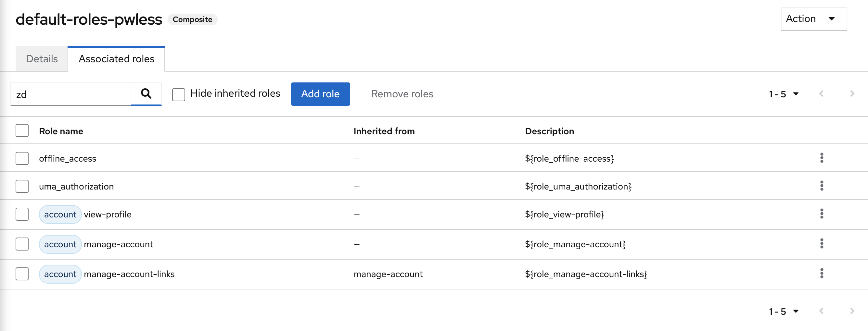The image size is (868, 331).
Task: Open the 1-5 pagination dropdown
Action: [783, 94]
